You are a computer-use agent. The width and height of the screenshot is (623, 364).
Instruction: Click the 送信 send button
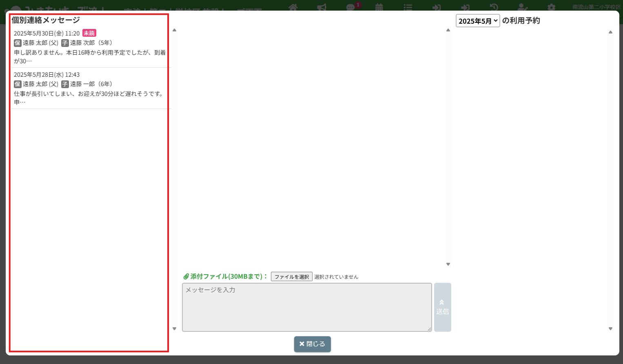click(x=442, y=307)
